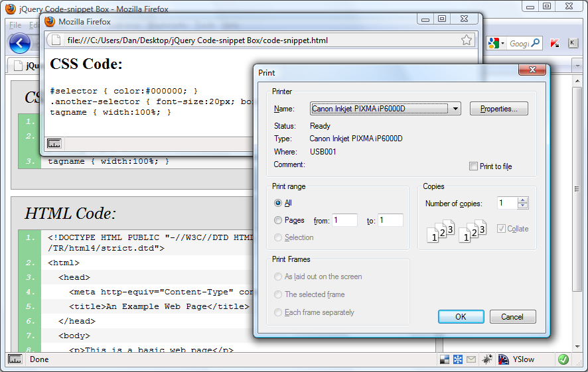
Task: Open the Google search engine selector
Action: 496,44
